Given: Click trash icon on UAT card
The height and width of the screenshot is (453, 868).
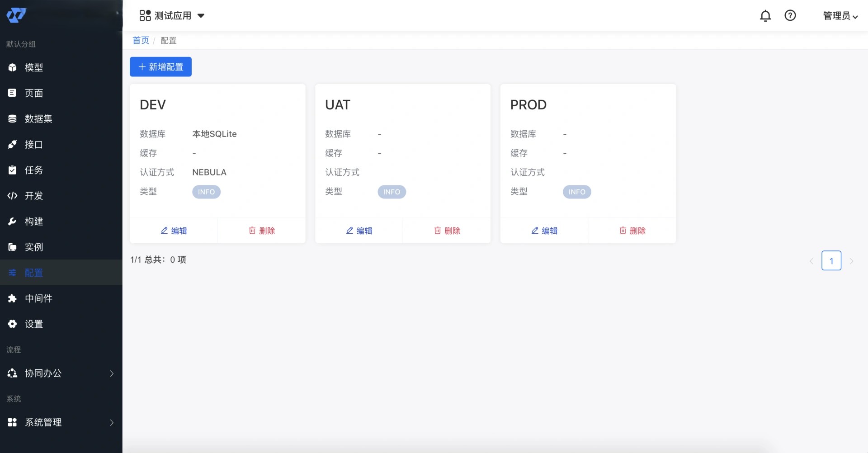Looking at the screenshot, I should [438, 231].
